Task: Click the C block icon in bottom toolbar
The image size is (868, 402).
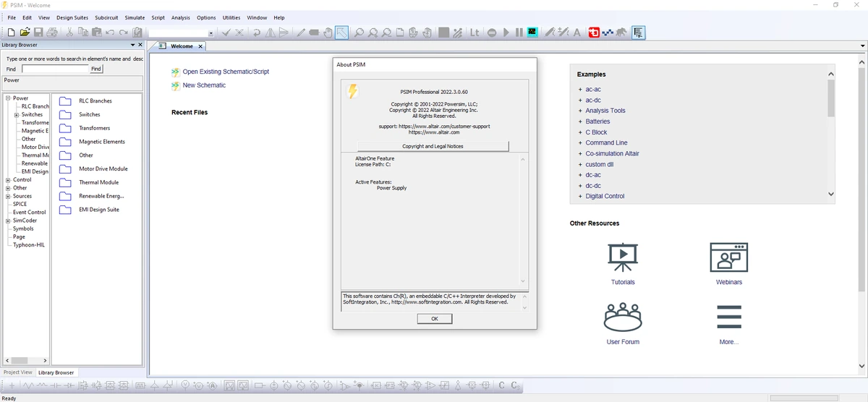Action: click(501, 385)
